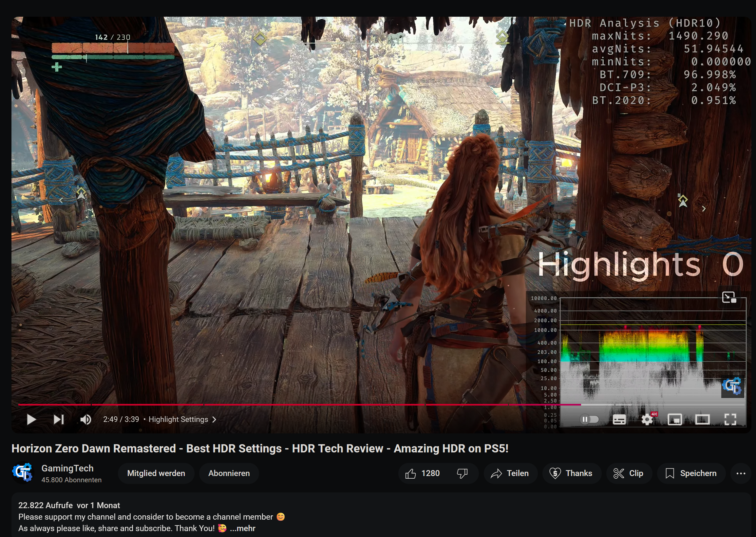
Task: Create a Clip from the video
Action: point(629,473)
